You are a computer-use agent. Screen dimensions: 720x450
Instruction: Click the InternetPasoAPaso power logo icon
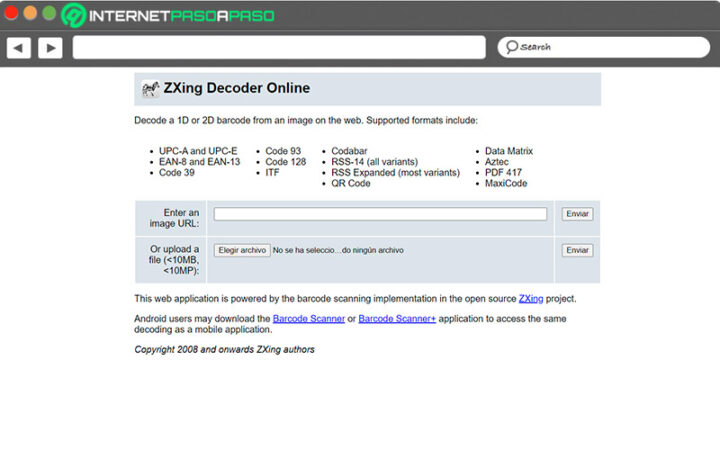[73, 15]
